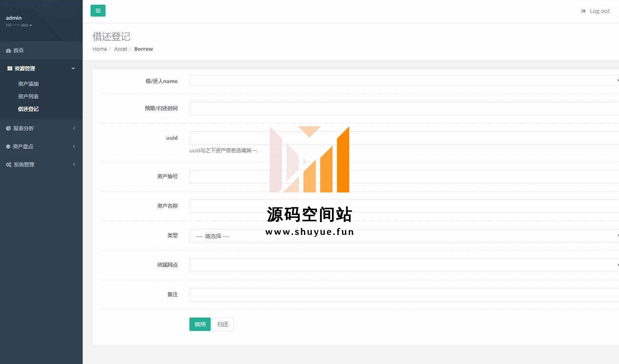Click the green 借用 button

click(200, 324)
